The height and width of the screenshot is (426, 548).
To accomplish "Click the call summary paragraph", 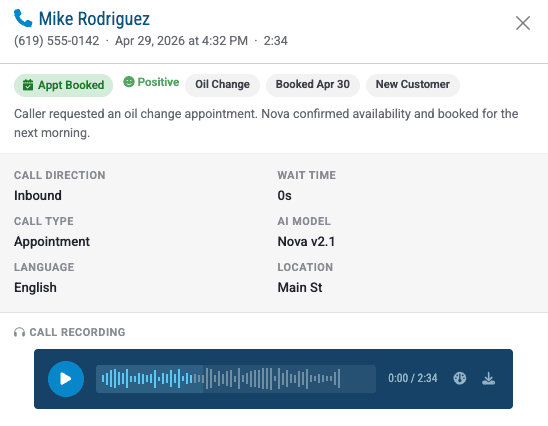I will (x=266, y=123).
